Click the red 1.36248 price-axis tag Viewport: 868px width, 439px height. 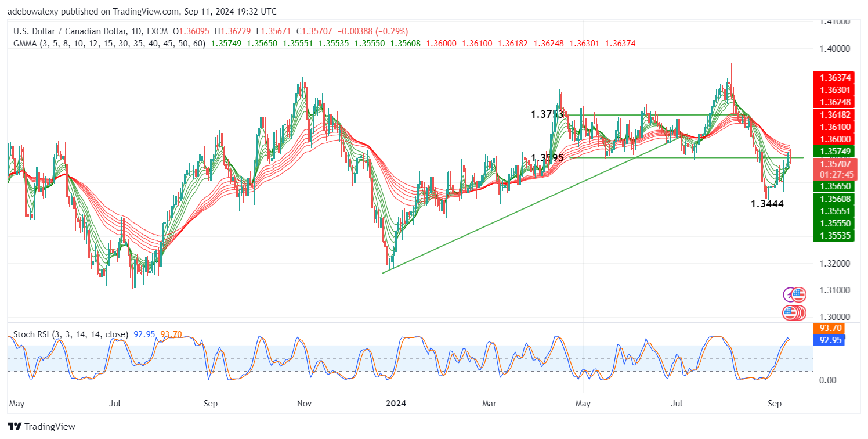click(x=833, y=102)
